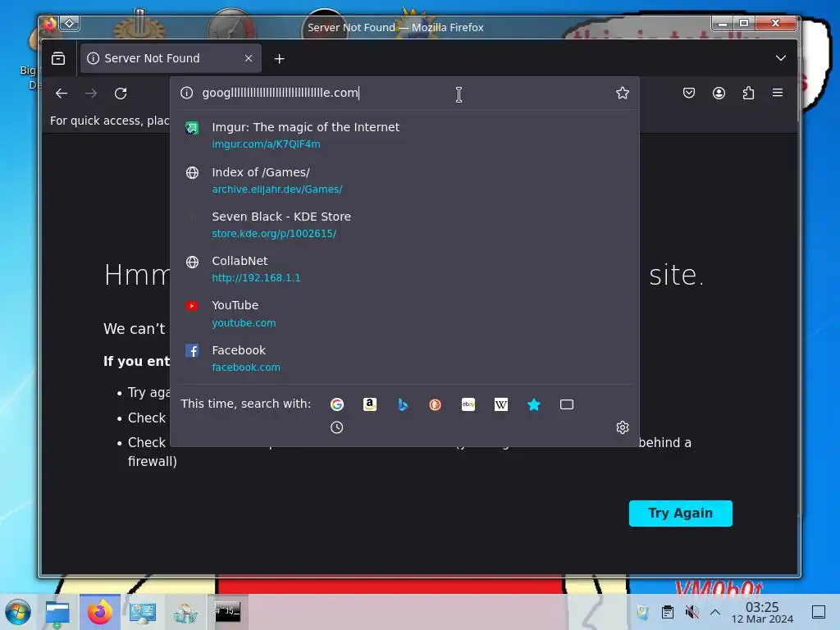Open a new tab with plus
The width and height of the screenshot is (840, 630).
tap(279, 59)
